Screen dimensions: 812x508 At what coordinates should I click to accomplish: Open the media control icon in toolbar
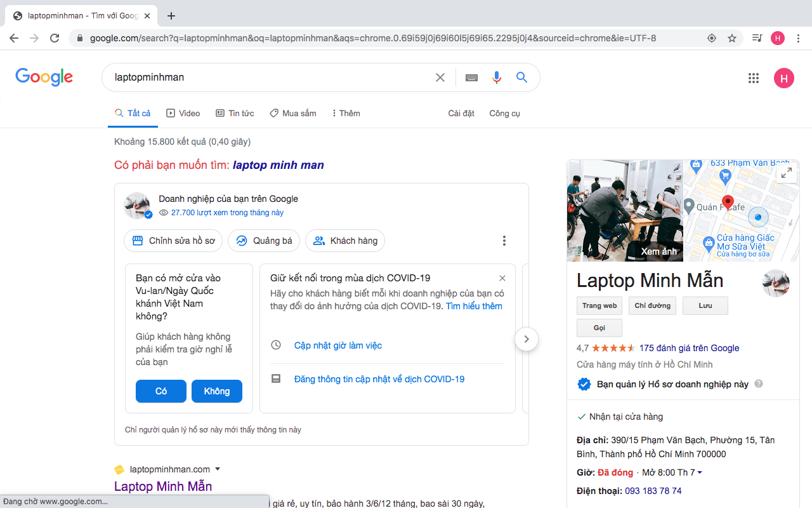click(x=757, y=38)
